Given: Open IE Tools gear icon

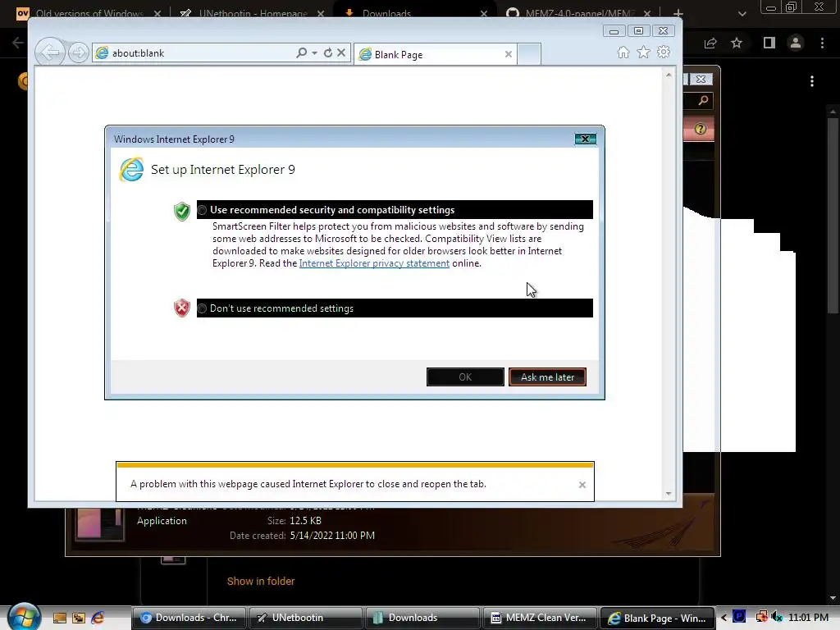Looking at the screenshot, I should point(664,52).
